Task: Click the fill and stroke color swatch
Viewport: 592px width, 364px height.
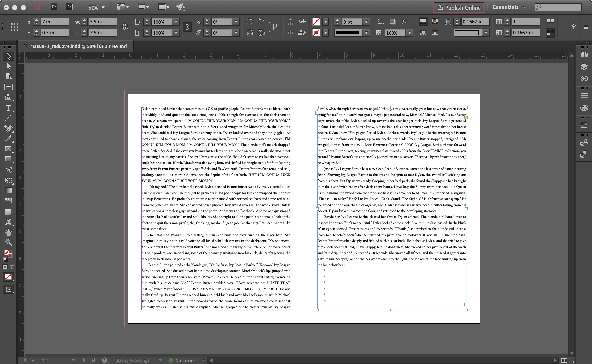Action: 8,253
